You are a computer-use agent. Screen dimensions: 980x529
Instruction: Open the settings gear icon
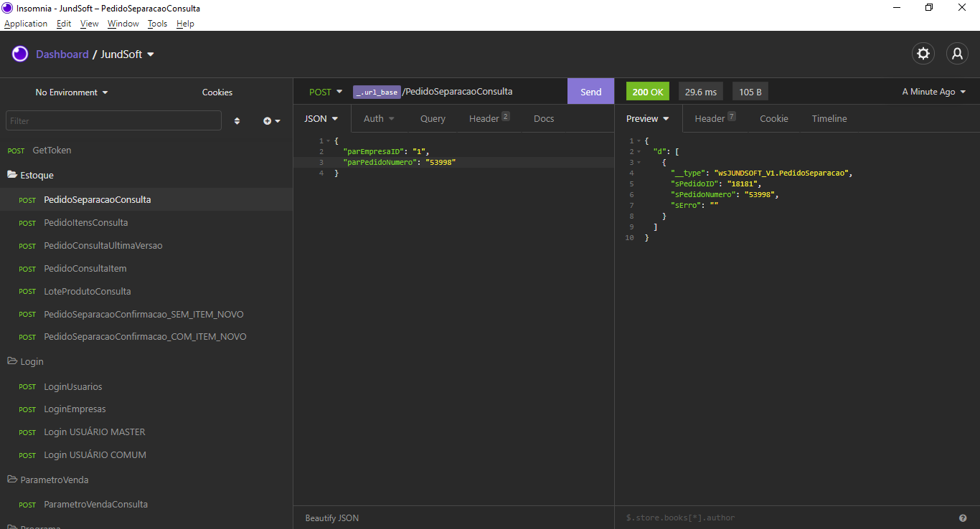tap(923, 54)
